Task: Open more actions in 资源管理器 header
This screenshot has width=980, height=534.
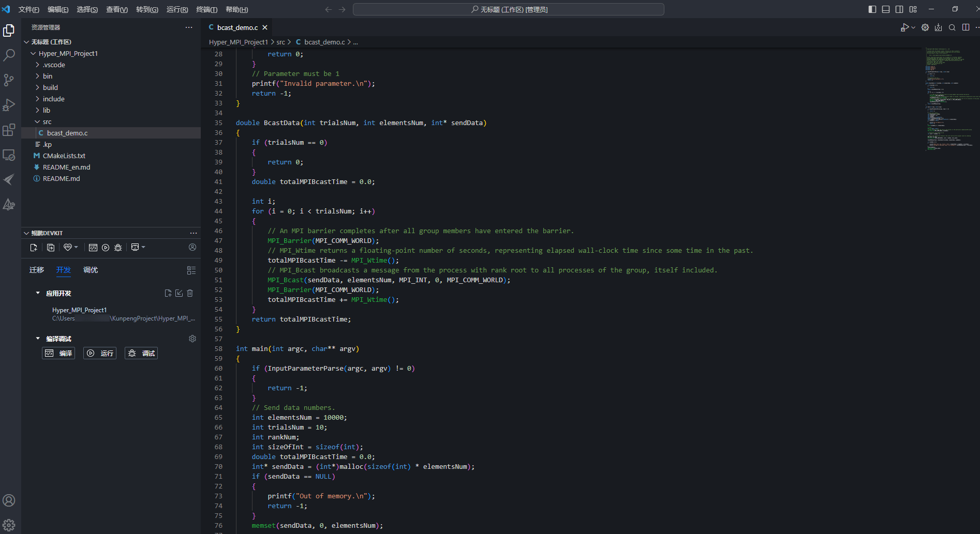Action: [x=189, y=27]
